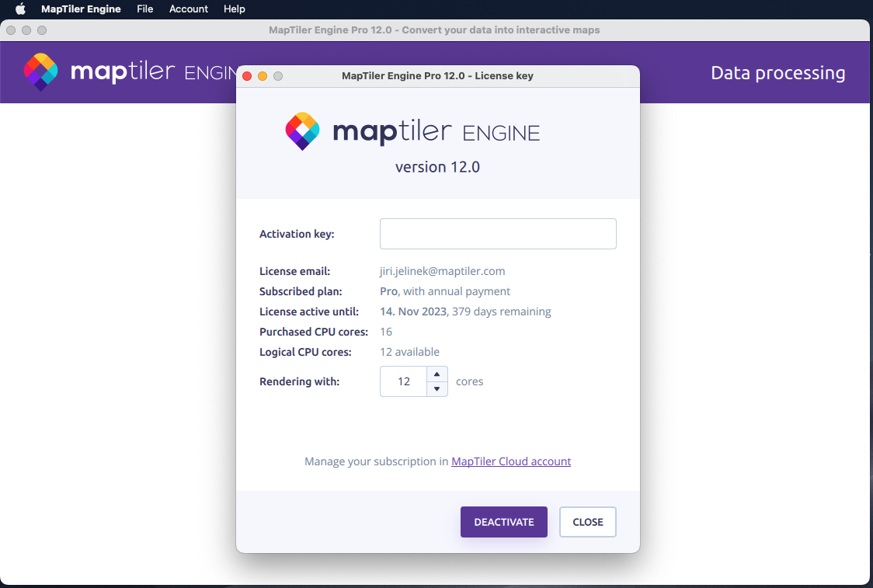Click the 14. Nov 2023 license expiry date
Image resolution: width=873 pixels, height=588 pixels.
[413, 311]
